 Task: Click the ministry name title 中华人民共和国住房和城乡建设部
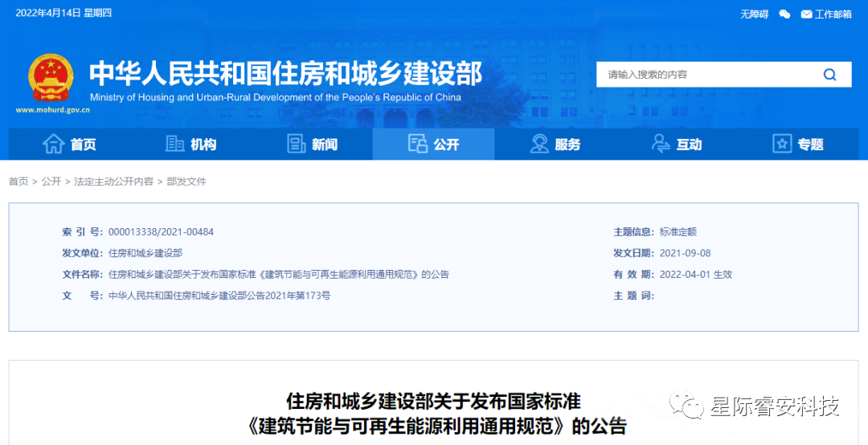285,74
